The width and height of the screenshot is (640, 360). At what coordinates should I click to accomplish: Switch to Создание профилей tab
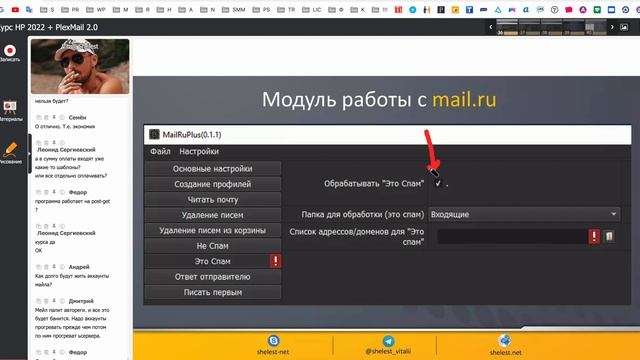213,184
